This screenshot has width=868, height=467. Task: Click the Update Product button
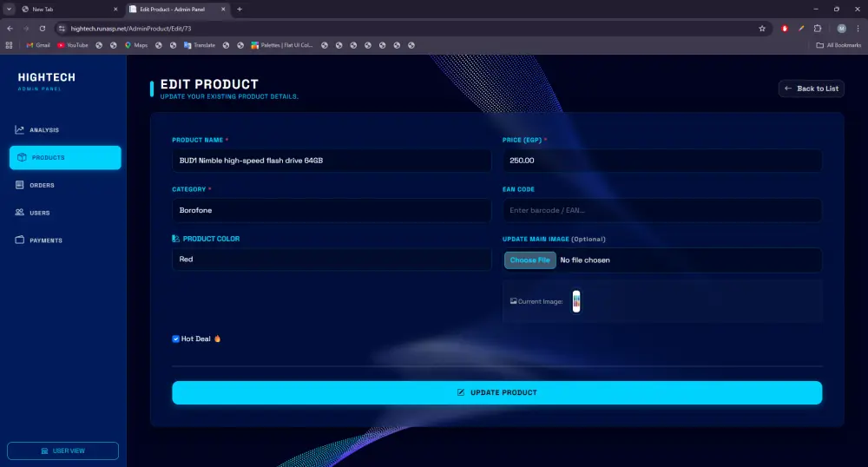(x=496, y=392)
